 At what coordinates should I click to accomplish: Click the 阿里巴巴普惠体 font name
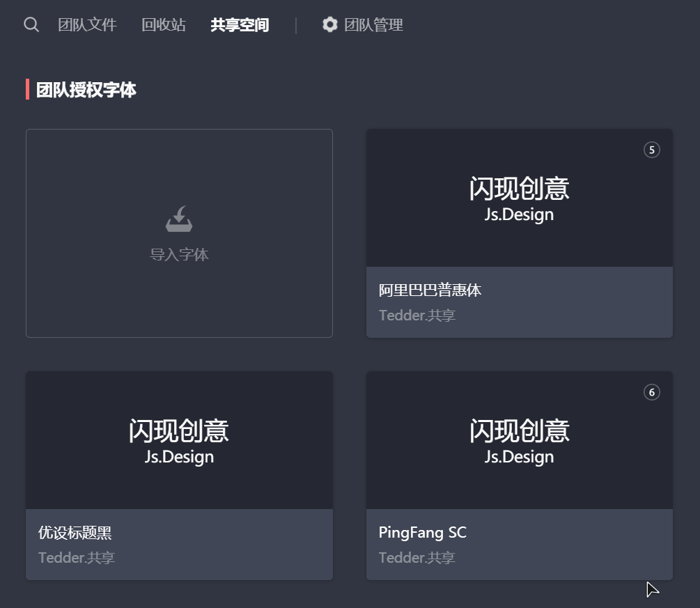pyautogui.click(x=430, y=290)
